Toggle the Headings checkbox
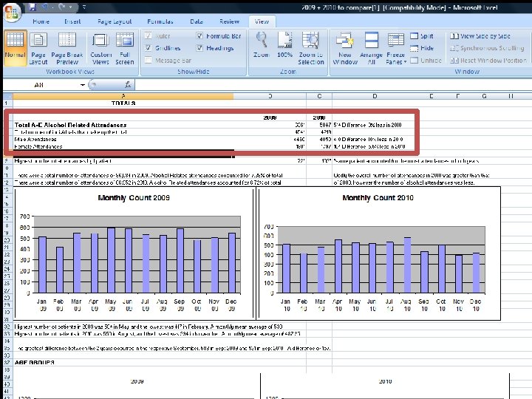532x399 pixels. click(x=215, y=48)
